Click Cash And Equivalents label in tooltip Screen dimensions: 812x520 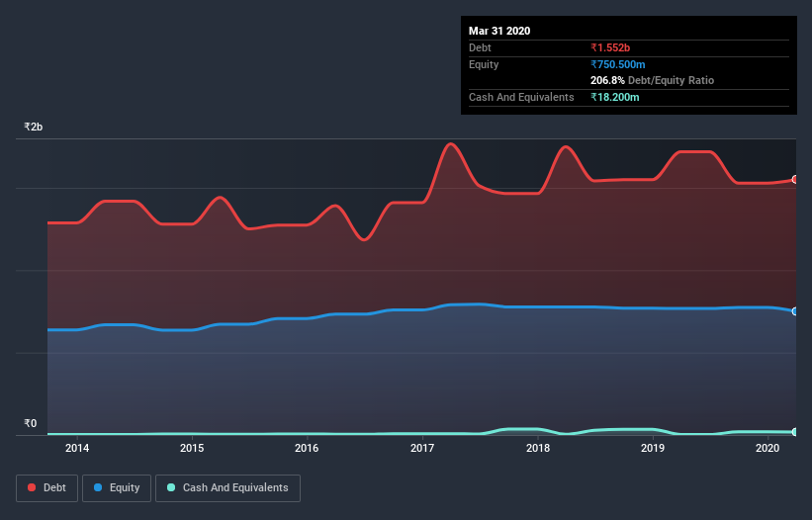[521, 97]
